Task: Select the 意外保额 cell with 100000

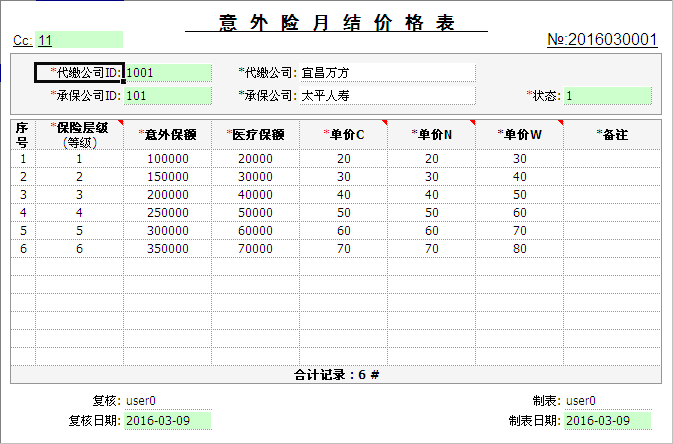Action: click(167, 158)
